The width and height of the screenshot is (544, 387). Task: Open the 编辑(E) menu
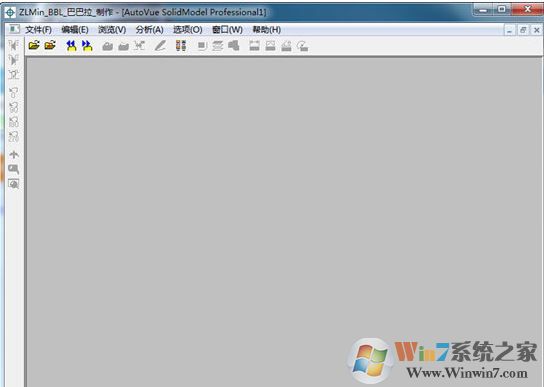tap(75, 30)
